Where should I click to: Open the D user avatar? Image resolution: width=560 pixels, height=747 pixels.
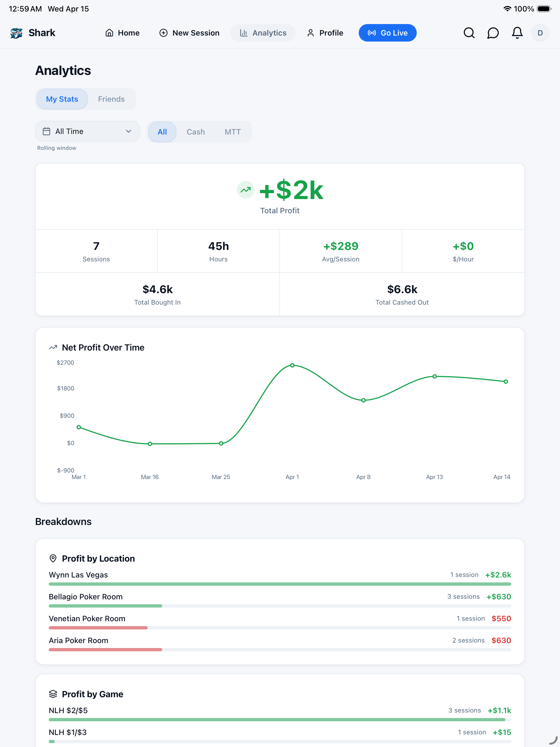click(x=540, y=33)
